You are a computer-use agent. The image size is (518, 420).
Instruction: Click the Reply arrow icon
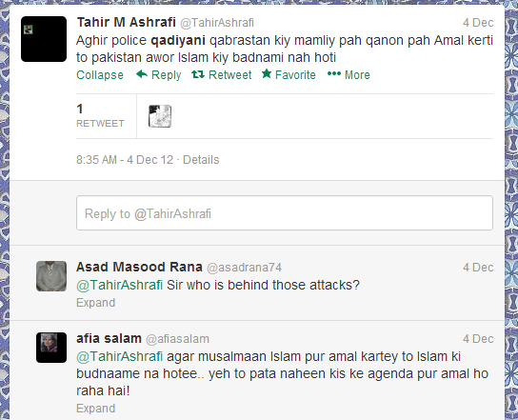click(142, 74)
